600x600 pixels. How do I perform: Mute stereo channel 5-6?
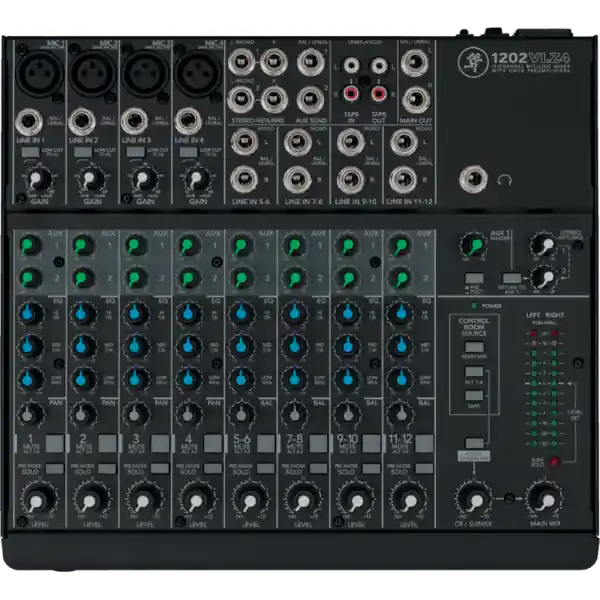click(266, 443)
